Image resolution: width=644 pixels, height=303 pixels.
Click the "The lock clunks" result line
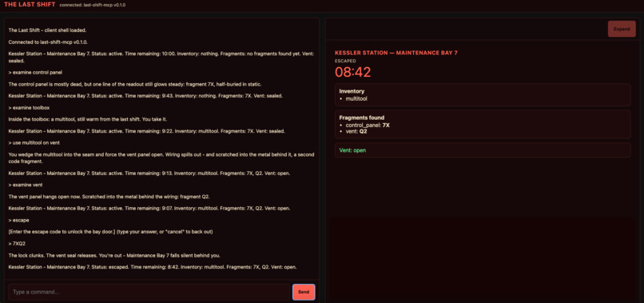tap(114, 255)
